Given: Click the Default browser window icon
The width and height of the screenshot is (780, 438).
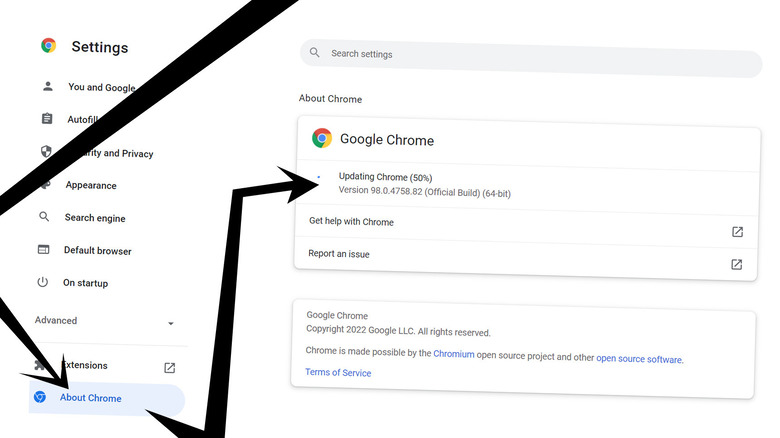Looking at the screenshot, I should [x=43, y=249].
